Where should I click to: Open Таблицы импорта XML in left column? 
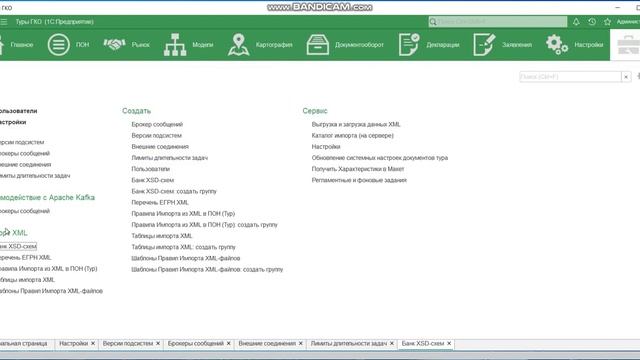[x=27, y=280]
